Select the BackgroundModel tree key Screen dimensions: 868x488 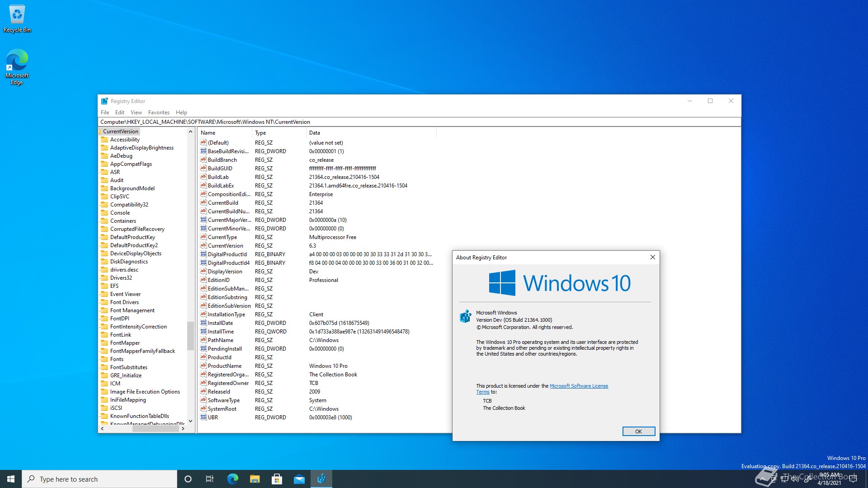132,188
